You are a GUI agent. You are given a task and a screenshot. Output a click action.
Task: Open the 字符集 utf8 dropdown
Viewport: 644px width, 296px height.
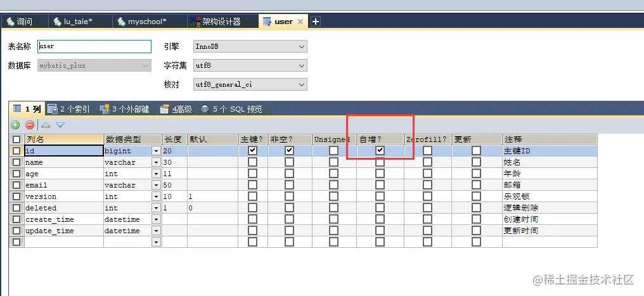pos(250,65)
